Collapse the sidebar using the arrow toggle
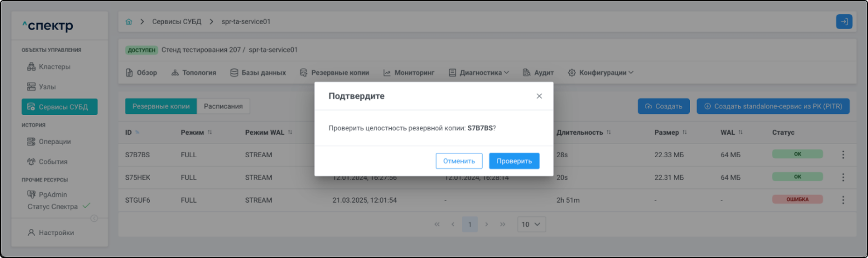This screenshot has height=258, width=868. (94, 219)
